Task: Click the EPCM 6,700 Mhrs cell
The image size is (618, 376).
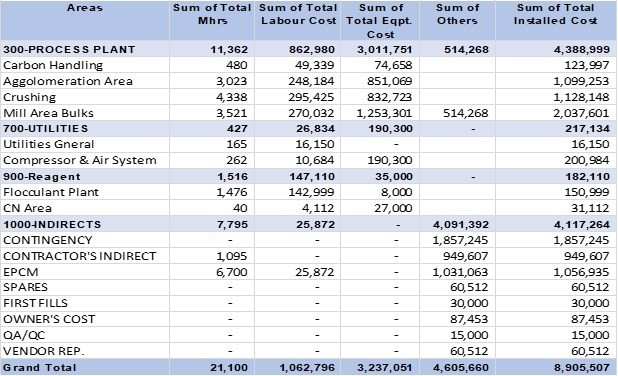Action: click(231, 272)
